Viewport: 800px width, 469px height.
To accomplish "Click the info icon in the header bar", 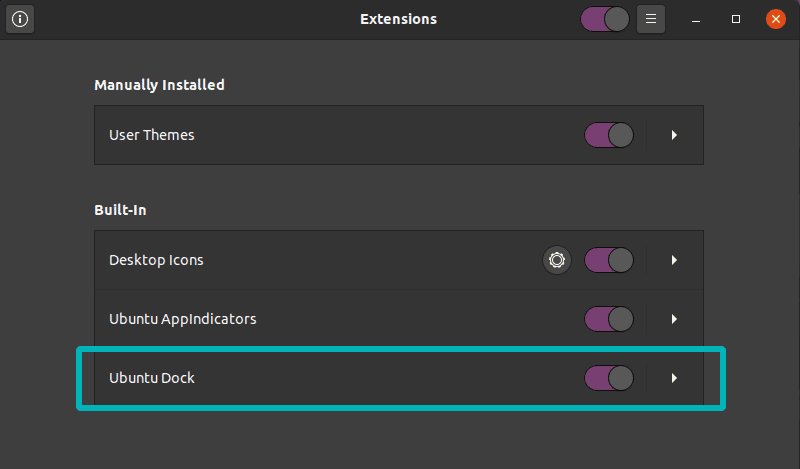I will pyautogui.click(x=20, y=19).
